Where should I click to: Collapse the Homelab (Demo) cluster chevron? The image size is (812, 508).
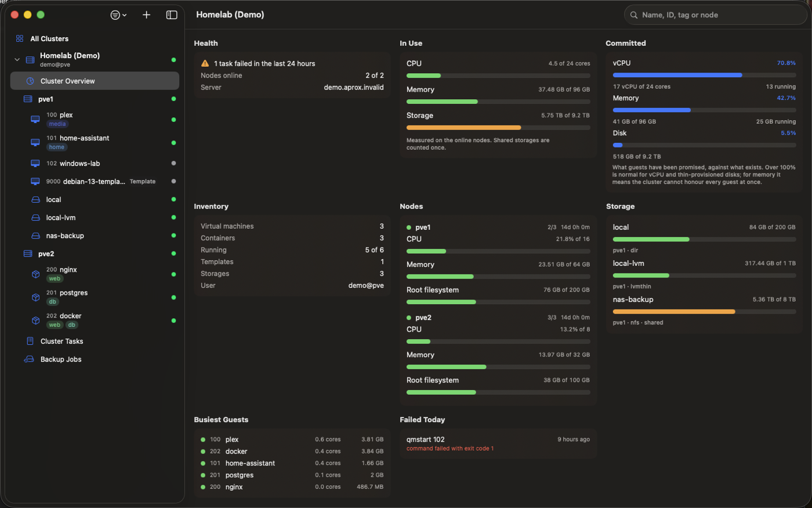coord(17,60)
